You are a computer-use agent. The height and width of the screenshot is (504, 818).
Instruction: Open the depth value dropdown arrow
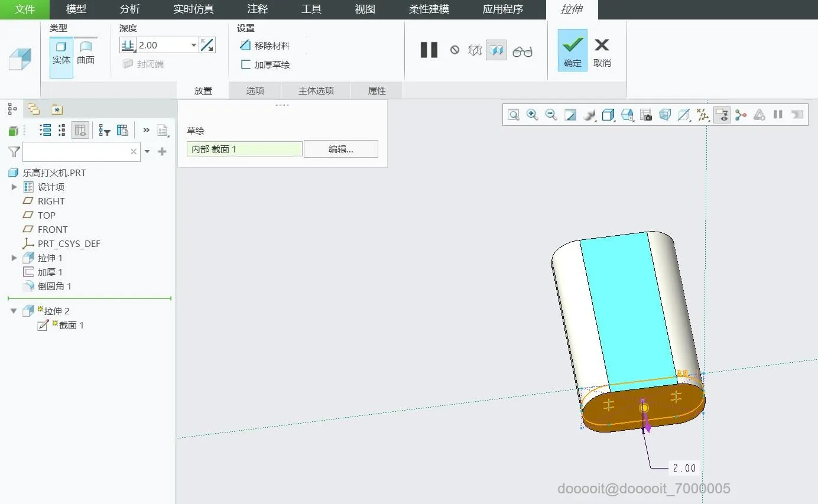(x=193, y=45)
